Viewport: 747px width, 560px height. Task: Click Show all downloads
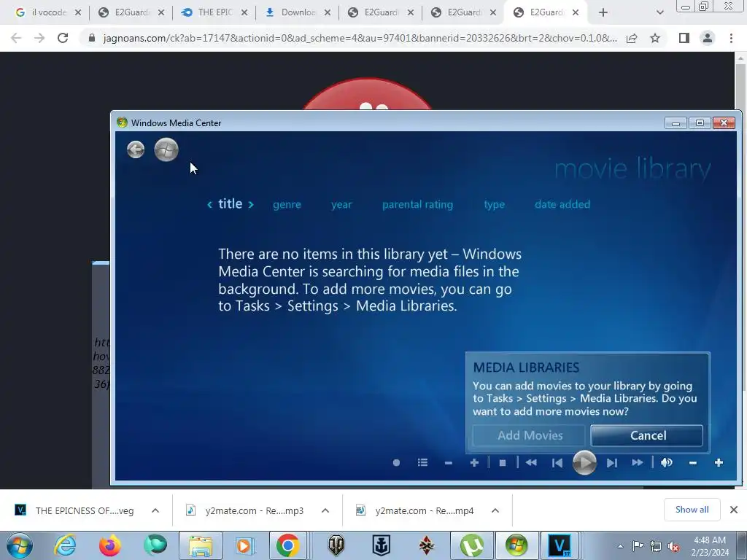pos(692,510)
